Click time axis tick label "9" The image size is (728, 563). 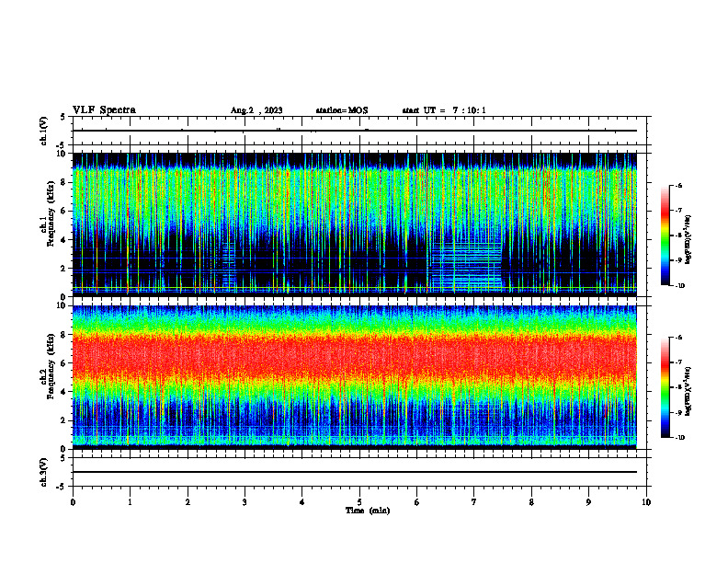[588, 502]
